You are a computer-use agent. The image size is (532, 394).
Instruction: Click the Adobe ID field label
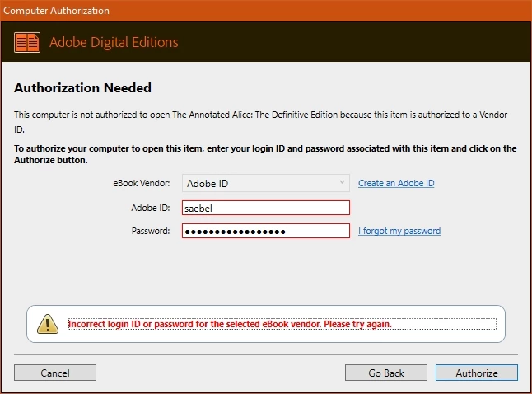tap(151, 208)
